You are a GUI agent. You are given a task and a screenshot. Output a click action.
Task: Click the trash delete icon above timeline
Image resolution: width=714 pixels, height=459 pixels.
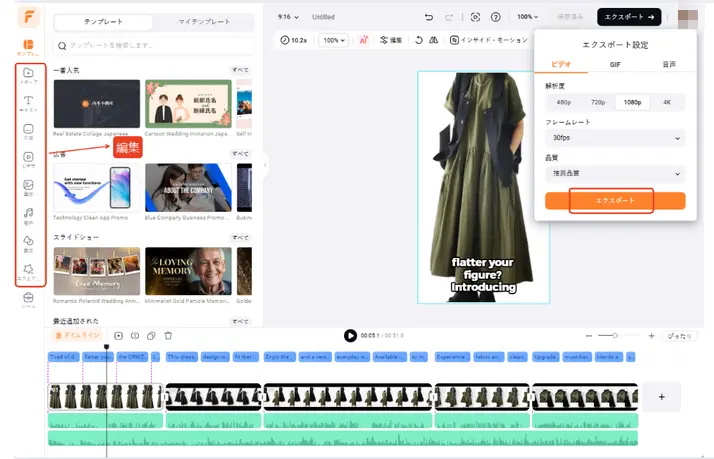click(168, 336)
